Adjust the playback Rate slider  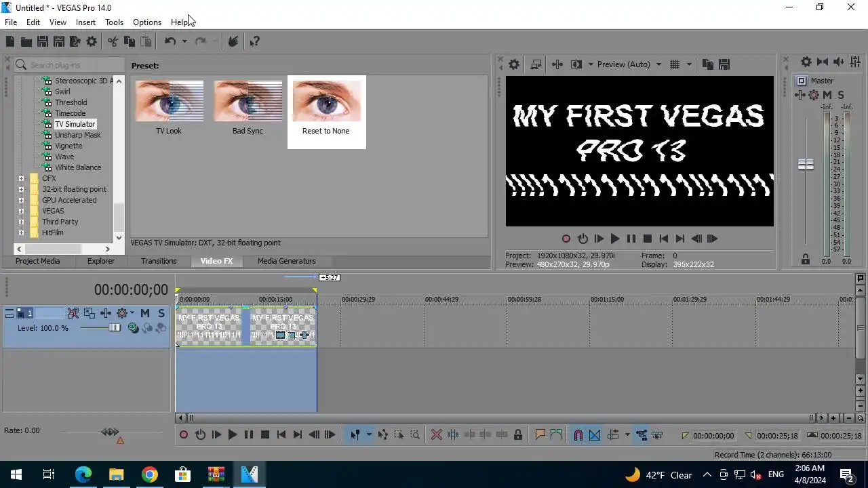(x=110, y=432)
